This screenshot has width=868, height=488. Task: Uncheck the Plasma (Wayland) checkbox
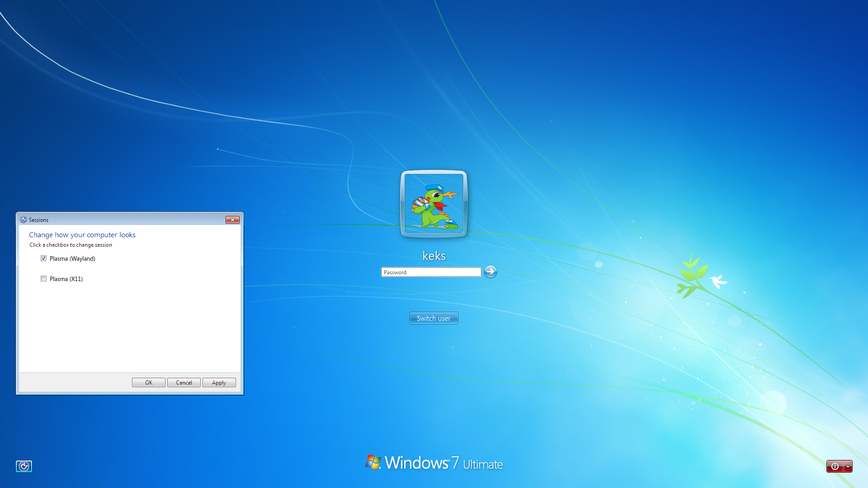click(44, 258)
